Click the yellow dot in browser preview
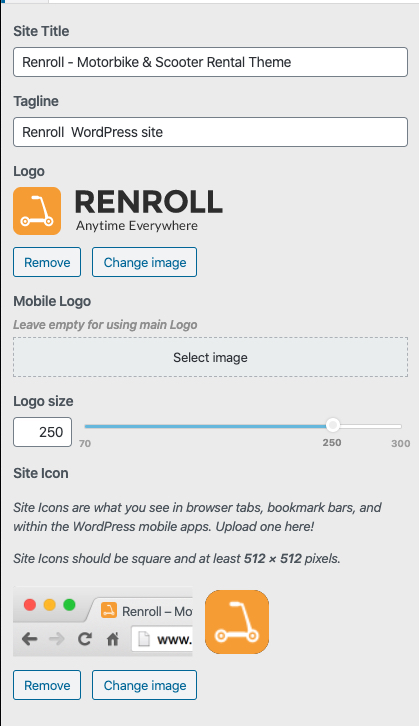419x726 pixels. 50,605
